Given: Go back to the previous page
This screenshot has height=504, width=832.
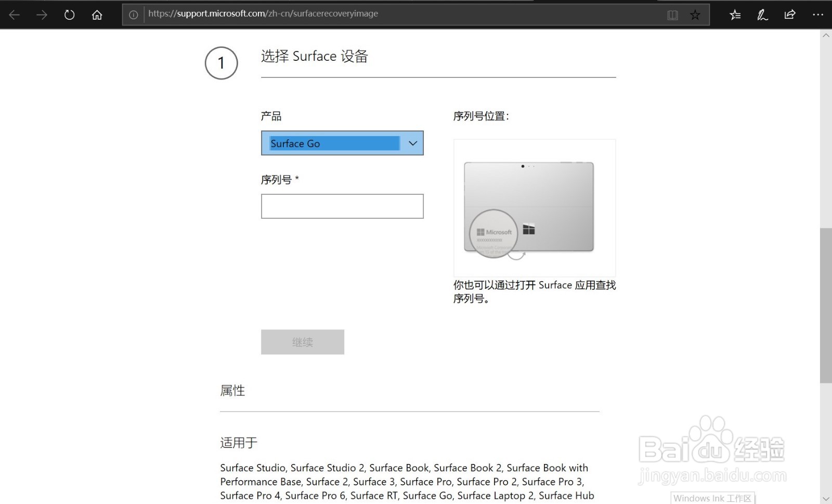Looking at the screenshot, I should (15, 15).
